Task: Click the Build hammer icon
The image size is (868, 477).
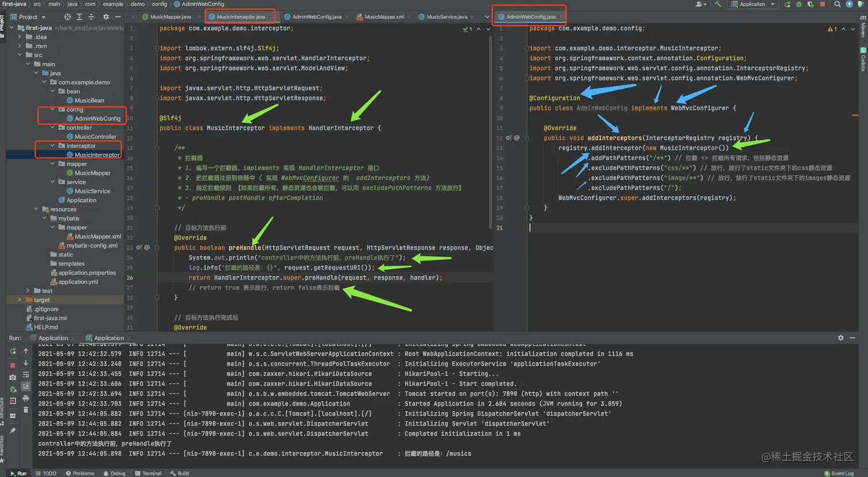Action: (718, 4)
